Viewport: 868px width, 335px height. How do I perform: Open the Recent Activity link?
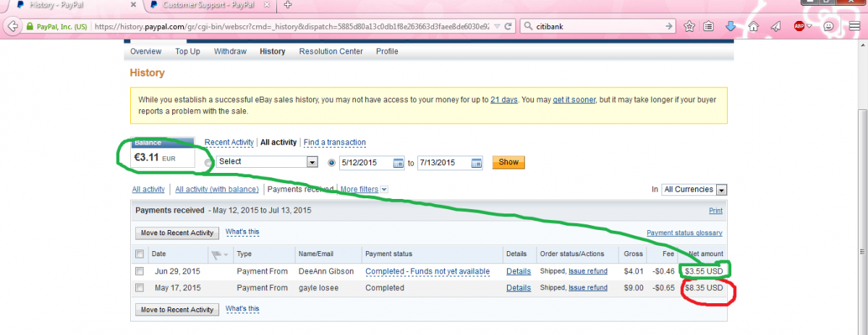(229, 143)
